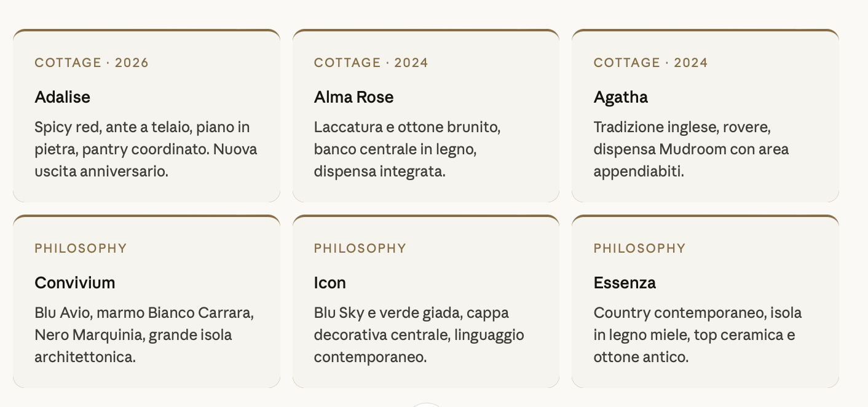Click "COTTAGE · 2024" label above Alma Rose

pos(371,63)
